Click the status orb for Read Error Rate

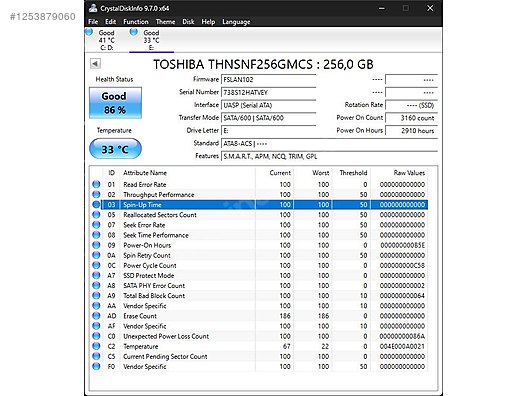(96, 184)
